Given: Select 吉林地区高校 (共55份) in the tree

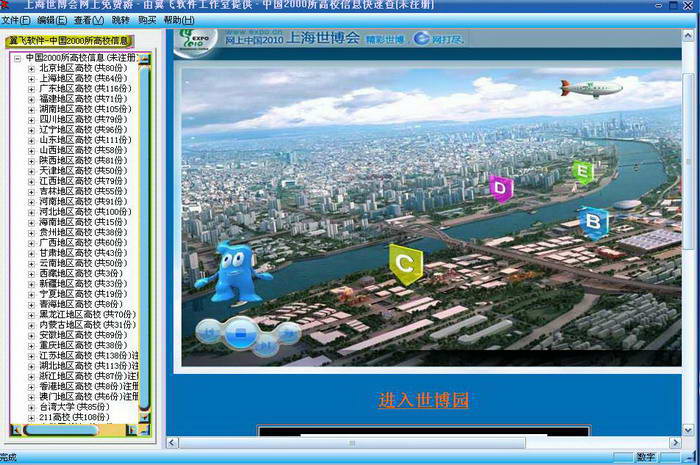Looking at the screenshot, I should [x=83, y=191].
